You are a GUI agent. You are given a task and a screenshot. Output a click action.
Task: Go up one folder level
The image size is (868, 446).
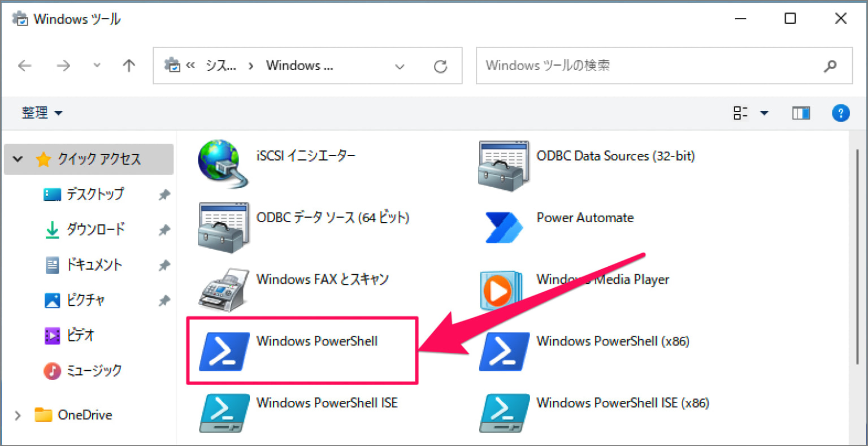[129, 66]
